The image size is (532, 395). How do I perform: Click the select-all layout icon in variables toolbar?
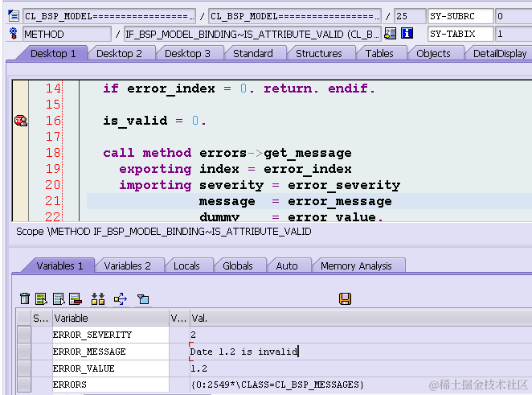(x=98, y=298)
